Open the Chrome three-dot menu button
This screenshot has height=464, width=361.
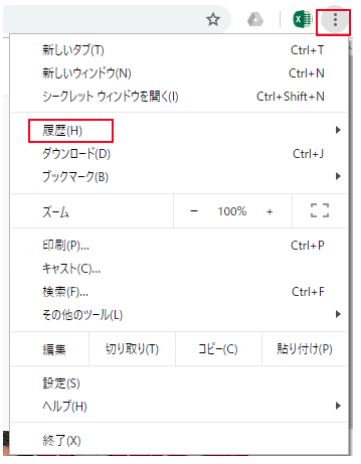pyautogui.click(x=335, y=20)
